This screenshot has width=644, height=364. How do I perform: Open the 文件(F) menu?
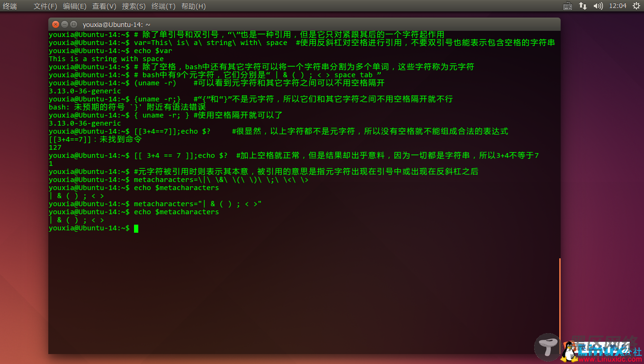(x=45, y=6)
